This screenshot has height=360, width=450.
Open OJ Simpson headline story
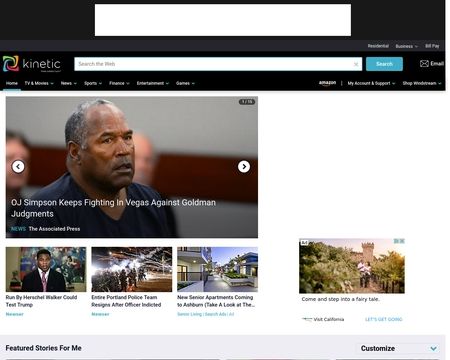(x=113, y=208)
